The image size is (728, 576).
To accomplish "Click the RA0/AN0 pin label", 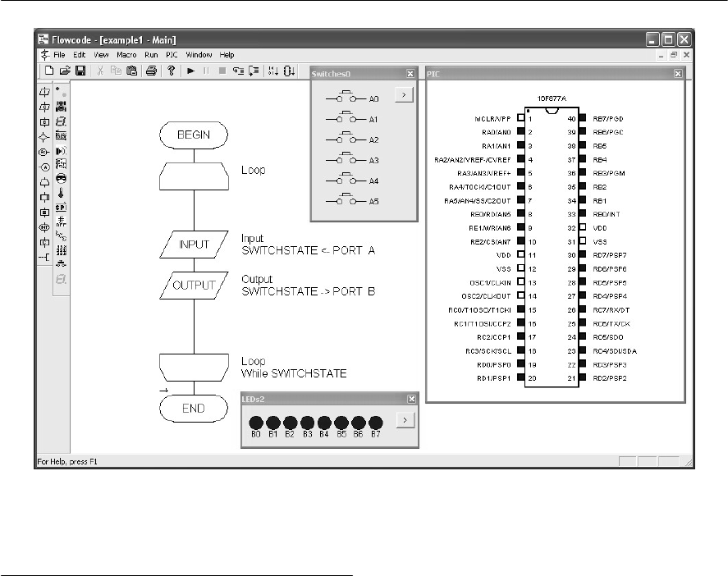I will tap(496, 132).
